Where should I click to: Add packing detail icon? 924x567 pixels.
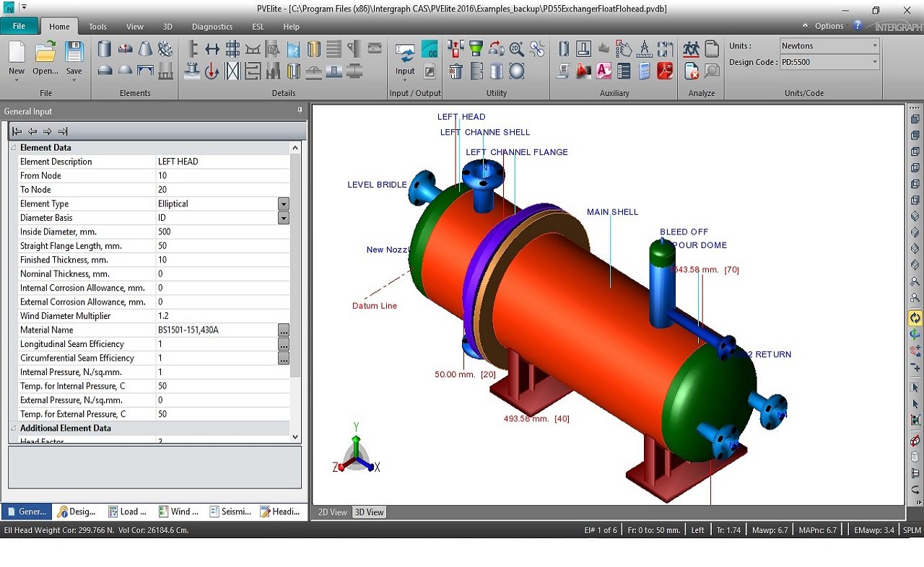coord(232,71)
